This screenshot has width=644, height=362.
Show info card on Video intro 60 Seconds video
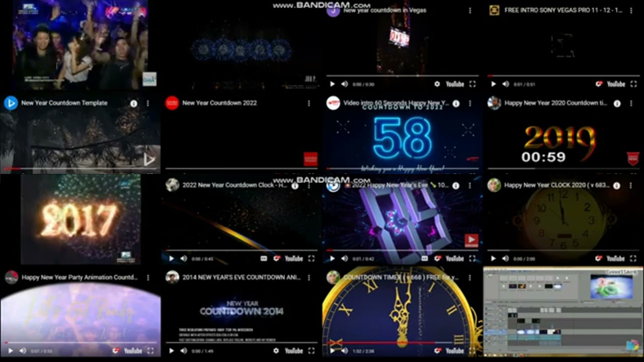coord(456,104)
